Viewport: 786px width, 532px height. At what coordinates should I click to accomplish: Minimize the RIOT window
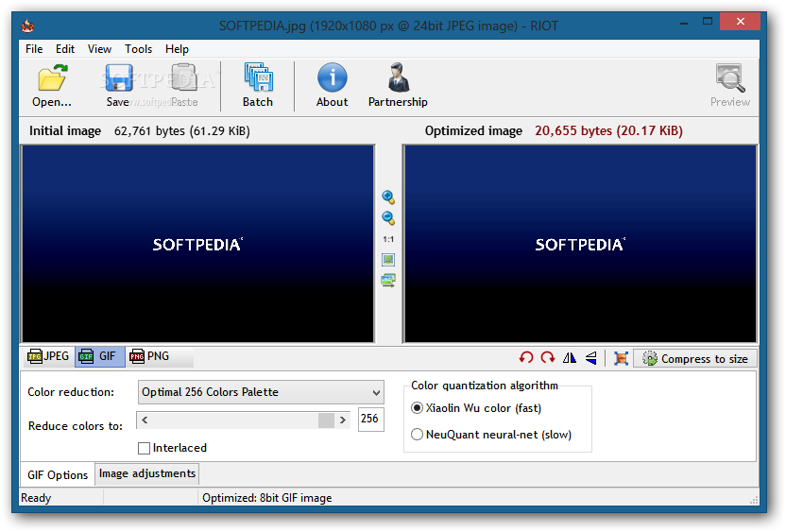(684, 22)
